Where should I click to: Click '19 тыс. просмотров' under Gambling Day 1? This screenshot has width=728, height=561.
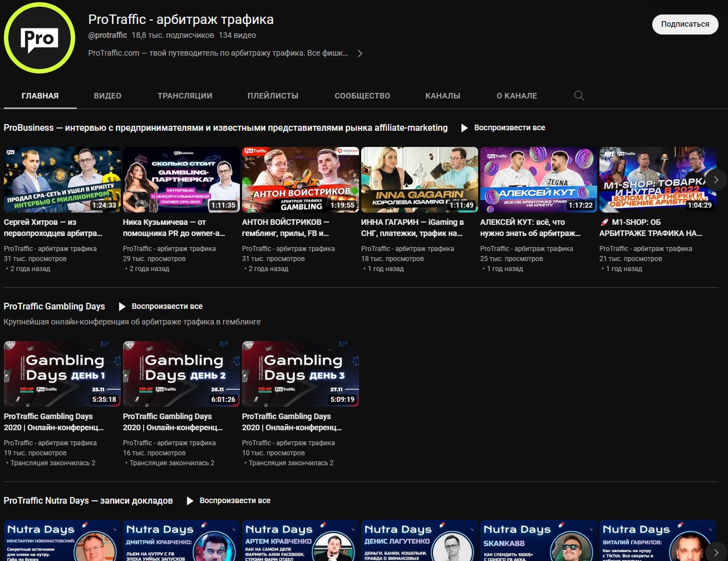35,453
